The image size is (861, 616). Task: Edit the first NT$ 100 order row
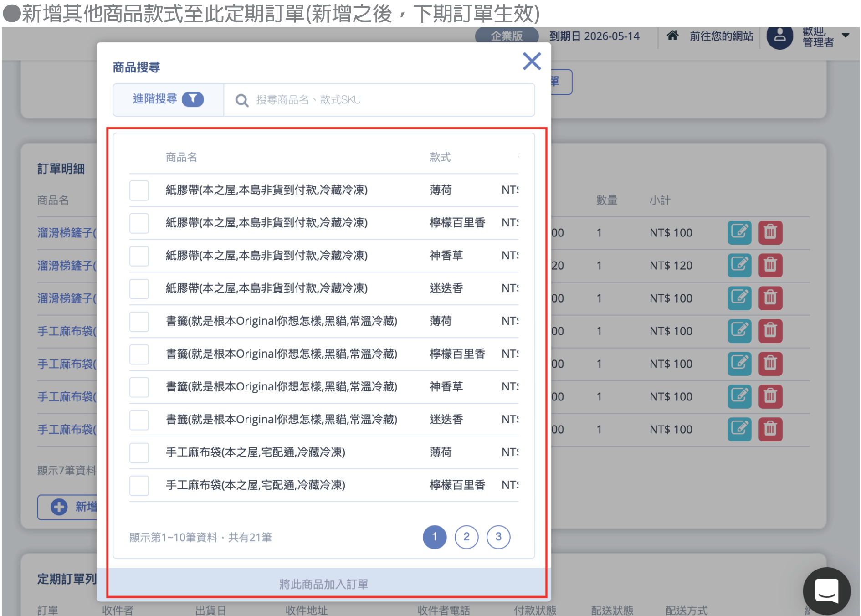pyautogui.click(x=739, y=232)
